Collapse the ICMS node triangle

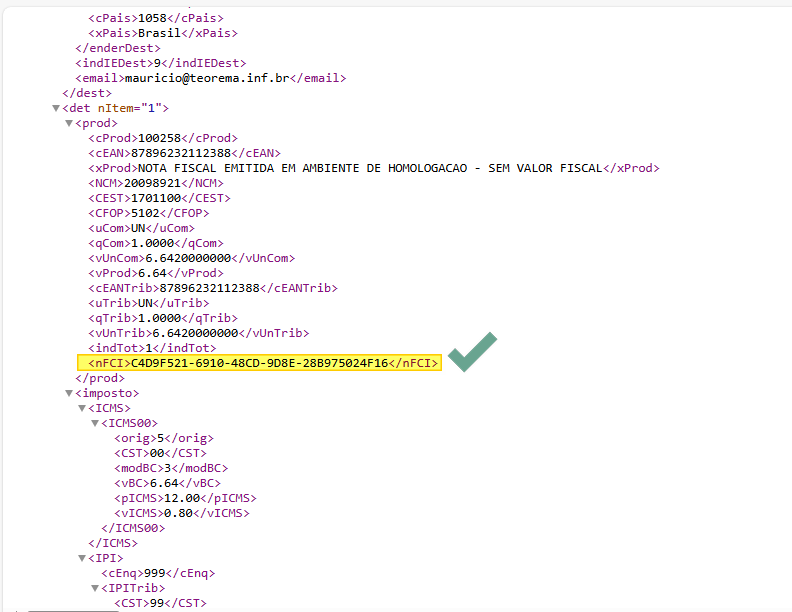pos(82,408)
